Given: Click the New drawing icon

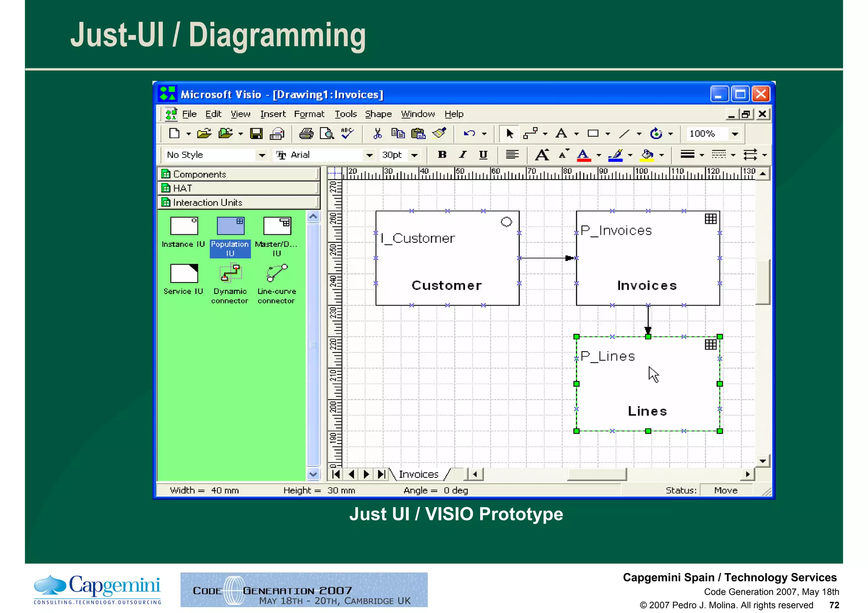Looking at the screenshot, I should pos(174,134).
